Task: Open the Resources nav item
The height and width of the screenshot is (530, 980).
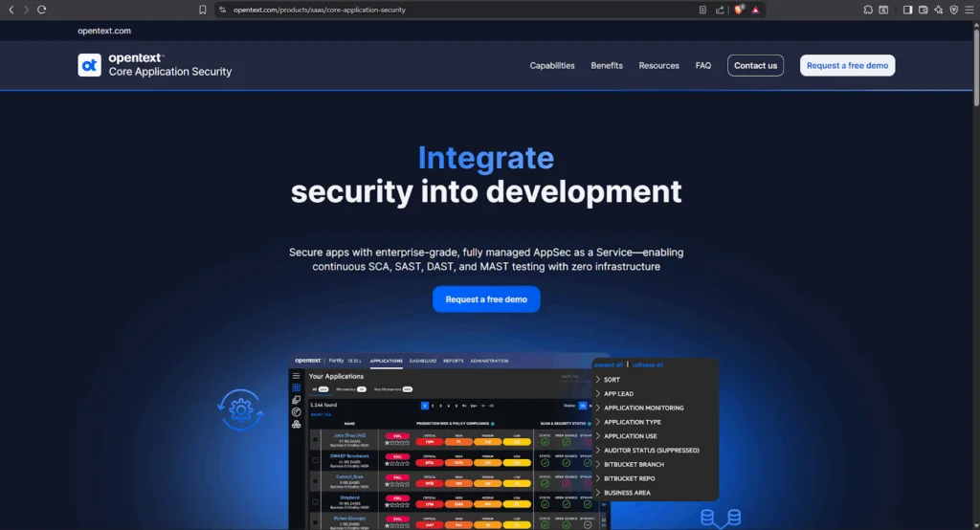Action: (x=658, y=66)
